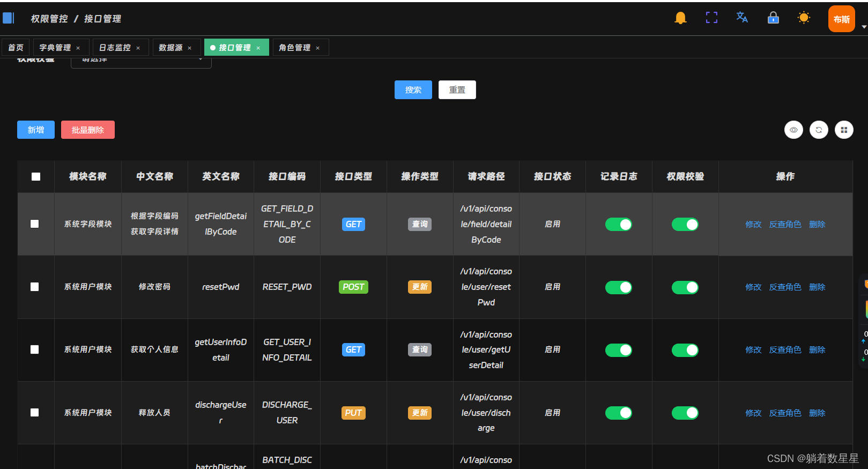Close the 数据源 tab
Screen dimensions: 868x469
[190, 48]
